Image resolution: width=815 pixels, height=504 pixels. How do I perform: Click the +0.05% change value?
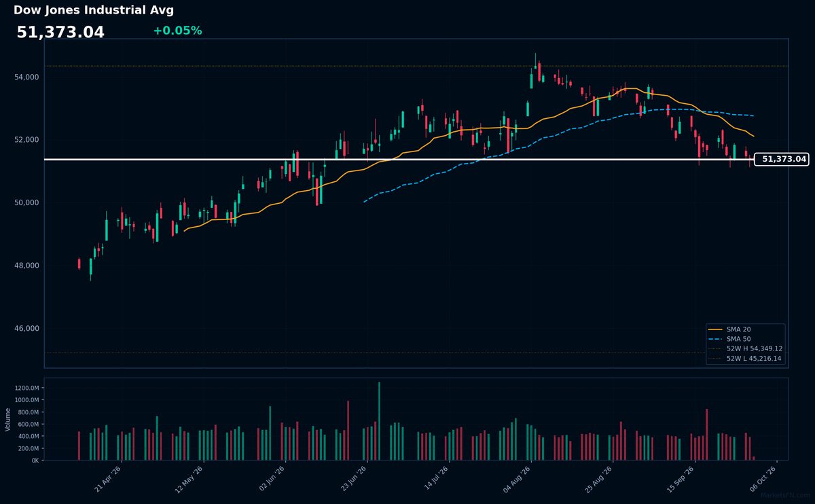coord(177,31)
